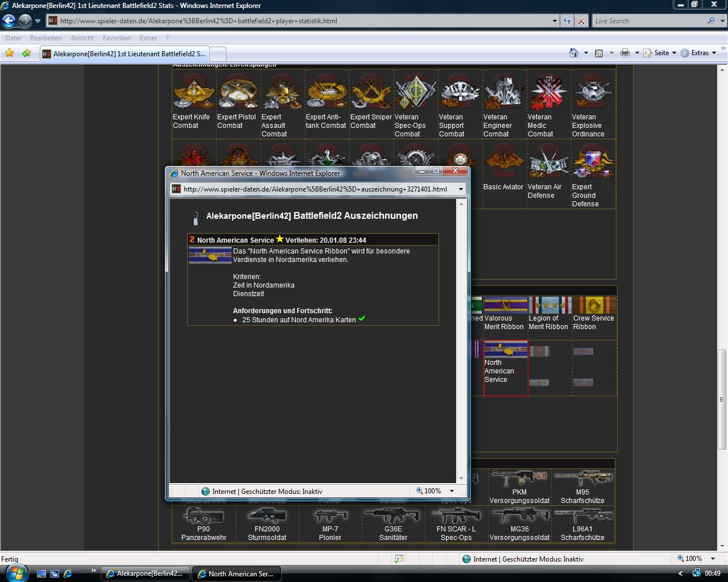This screenshot has width=728, height=582.
Task: Select the G36E Sanitäter weapon image
Action: click(393, 516)
